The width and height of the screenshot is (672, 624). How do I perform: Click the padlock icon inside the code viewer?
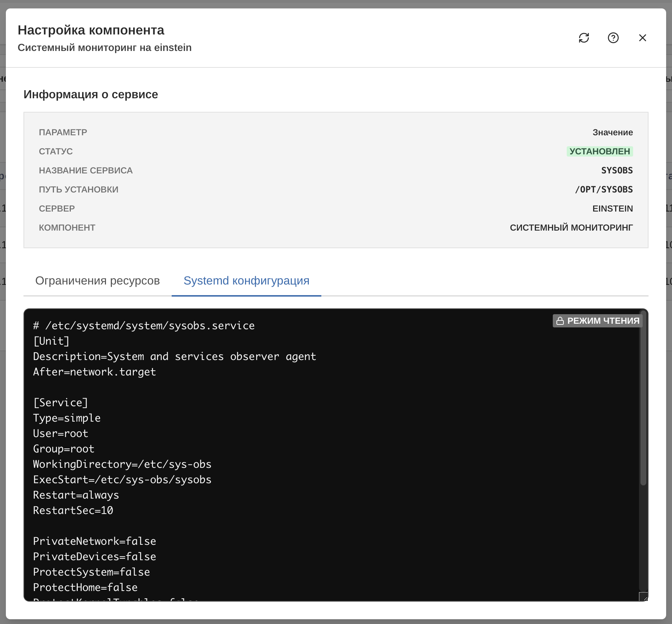point(560,320)
